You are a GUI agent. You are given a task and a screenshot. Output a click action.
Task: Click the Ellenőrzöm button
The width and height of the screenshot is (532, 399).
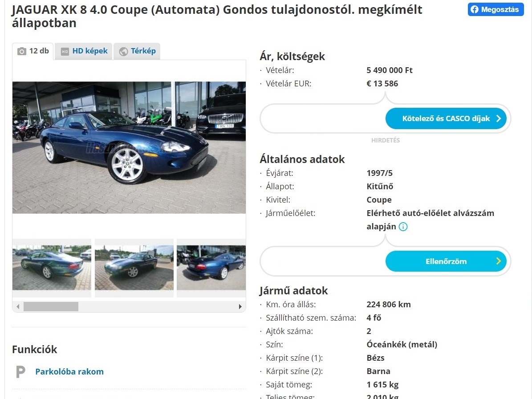[x=446, y=261]
